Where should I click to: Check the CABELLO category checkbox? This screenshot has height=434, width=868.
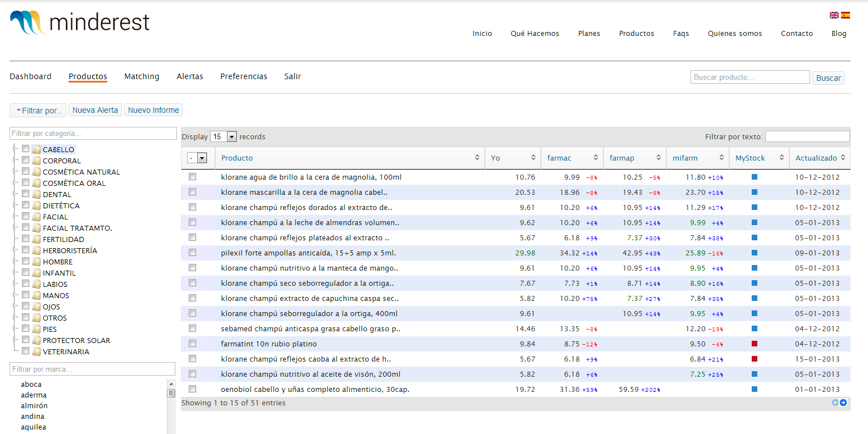[25, 149]
